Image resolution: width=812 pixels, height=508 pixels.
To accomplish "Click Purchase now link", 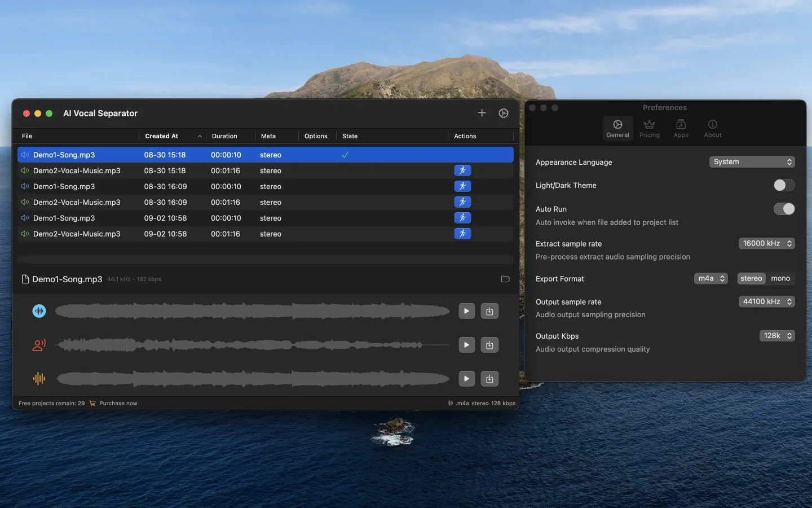I will pos(118,403).
